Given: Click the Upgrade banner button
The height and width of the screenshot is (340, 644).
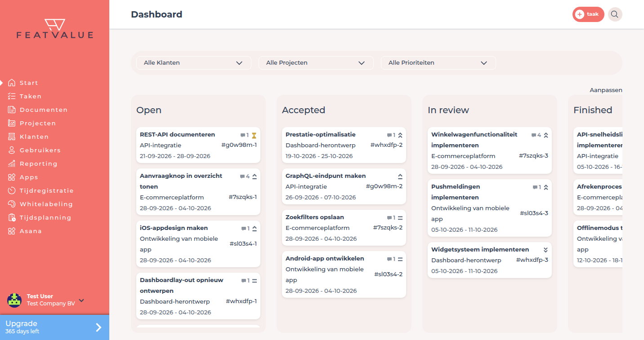Looking at the screenshot, I should tap(54, 327).
